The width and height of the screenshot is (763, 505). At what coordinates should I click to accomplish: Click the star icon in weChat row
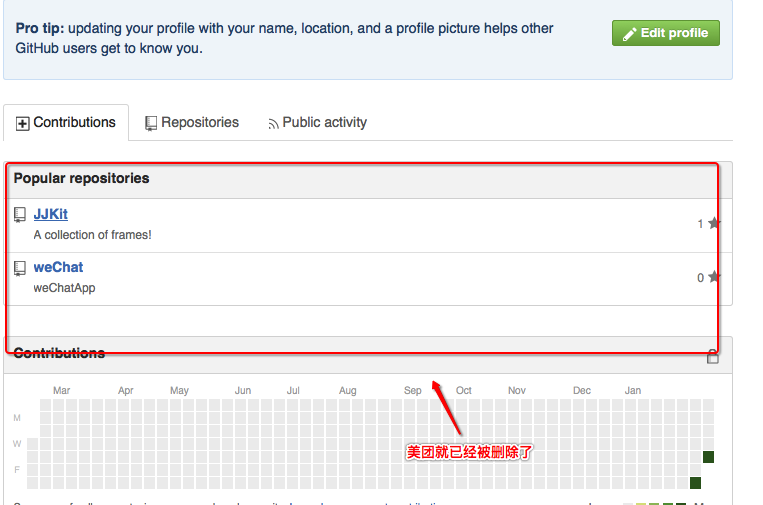pos(713,277)
